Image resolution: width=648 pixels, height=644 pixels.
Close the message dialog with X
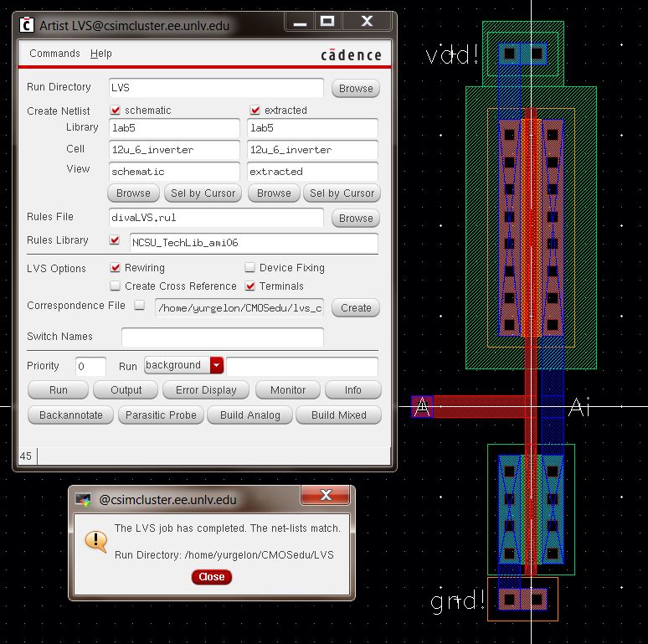tap(326, 495)
